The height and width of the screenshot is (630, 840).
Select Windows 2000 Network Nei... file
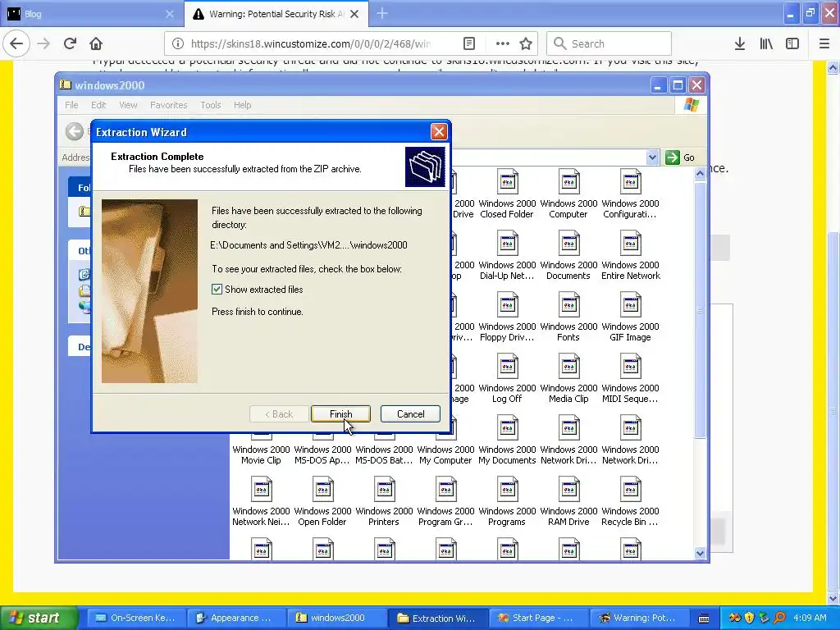coord(261,502)
